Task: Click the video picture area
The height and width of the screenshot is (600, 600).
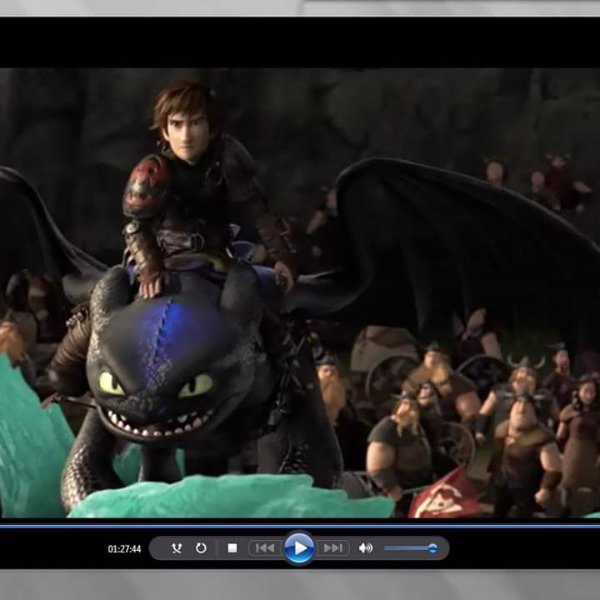Action: [300, 293]
